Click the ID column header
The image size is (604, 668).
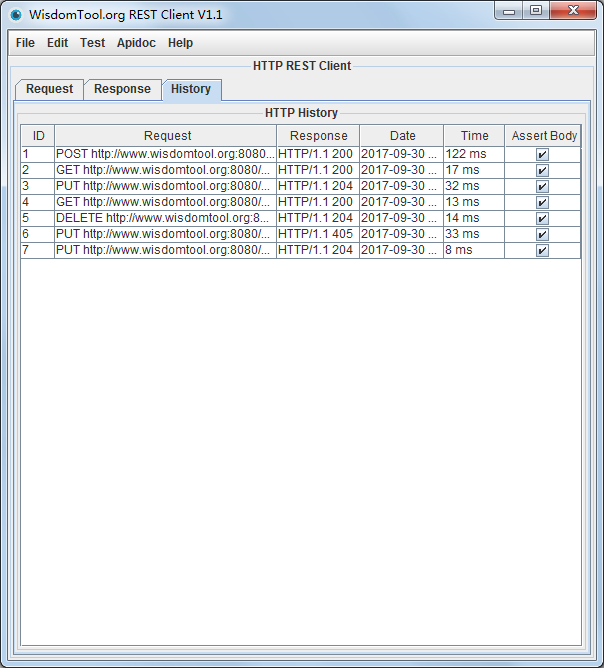[x=38, y=135]
